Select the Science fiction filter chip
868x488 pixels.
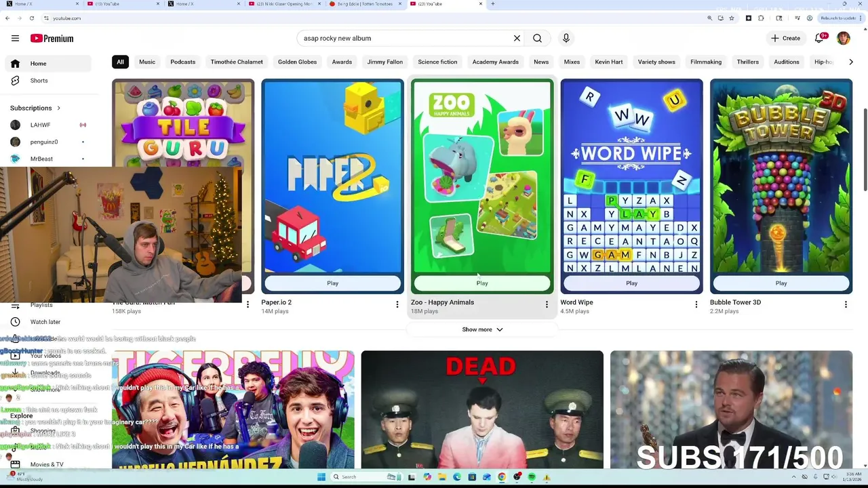tap(437, 62)
